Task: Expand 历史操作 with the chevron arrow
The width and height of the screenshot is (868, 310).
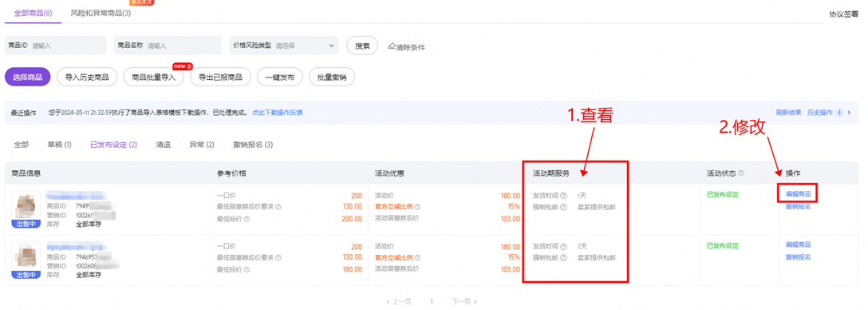Action: (849, 113)
